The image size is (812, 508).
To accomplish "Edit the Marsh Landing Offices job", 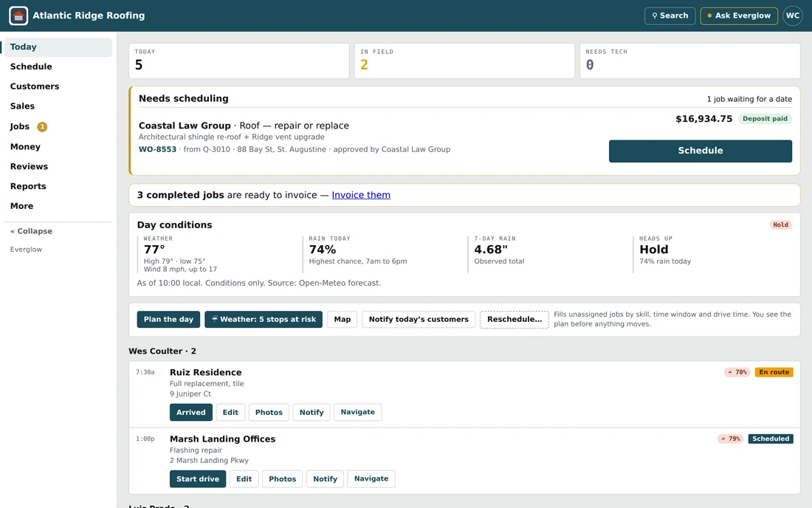I will [x=244, y=479].
